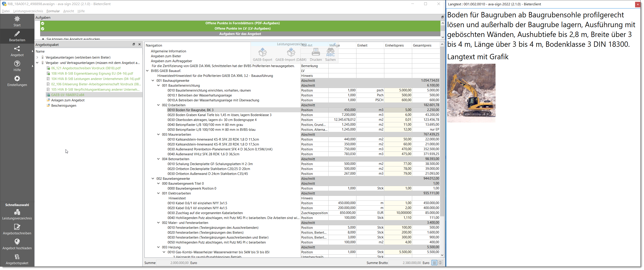Open 108 HVA B-StB Eigenerklaerung Eignung pdf
The height and width of the screenshot is (270, 644).
pos(92,74)
